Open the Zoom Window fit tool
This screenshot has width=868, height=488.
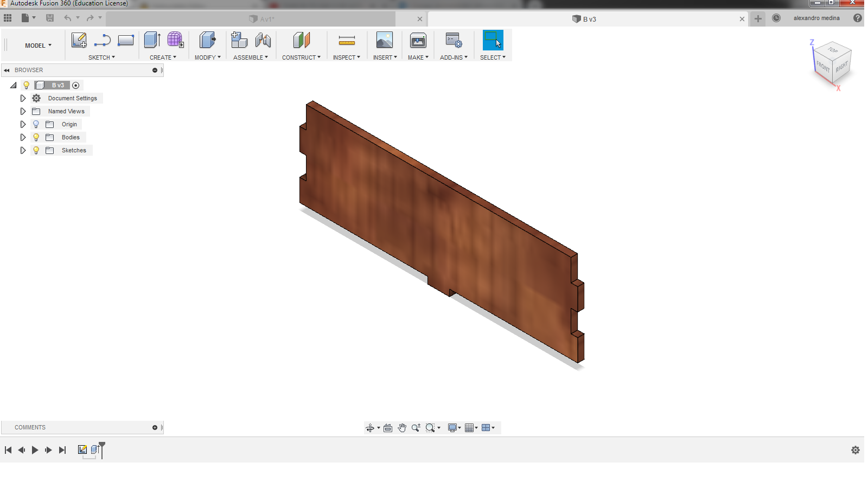(x=431, y=428)
